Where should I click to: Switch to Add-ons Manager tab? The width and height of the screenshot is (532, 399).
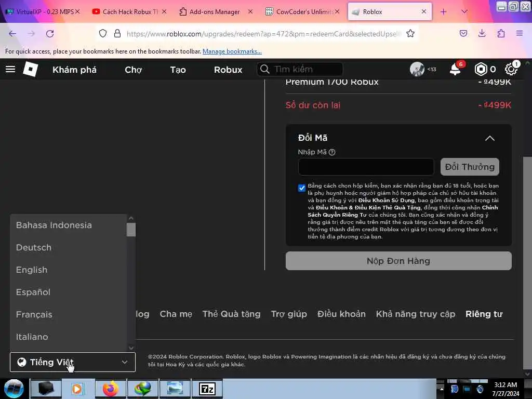[x=215, y=12]
